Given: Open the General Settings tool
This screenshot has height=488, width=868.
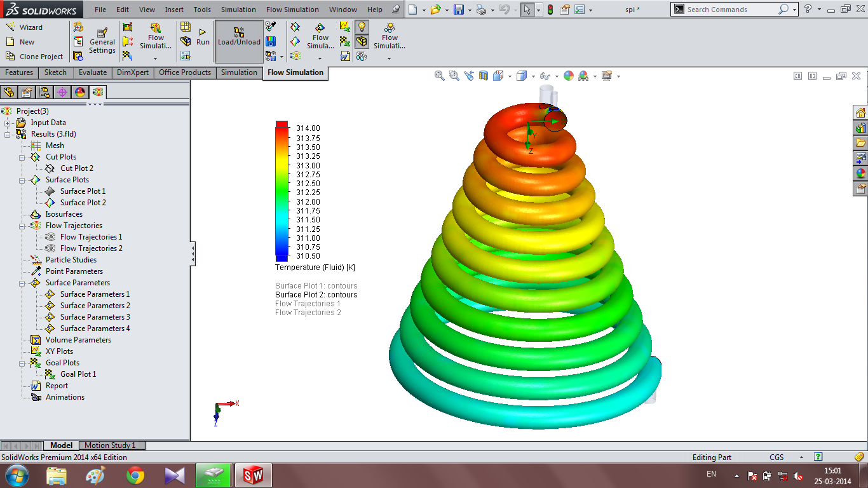Looking at the screenshot, I should (102, 41).
